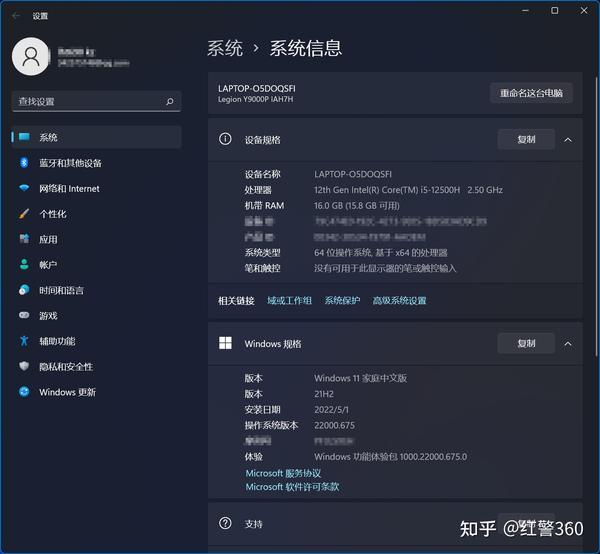Click the Windows logo icon beside Windows 规格
The image size is (600, 554).
[225, 343]
